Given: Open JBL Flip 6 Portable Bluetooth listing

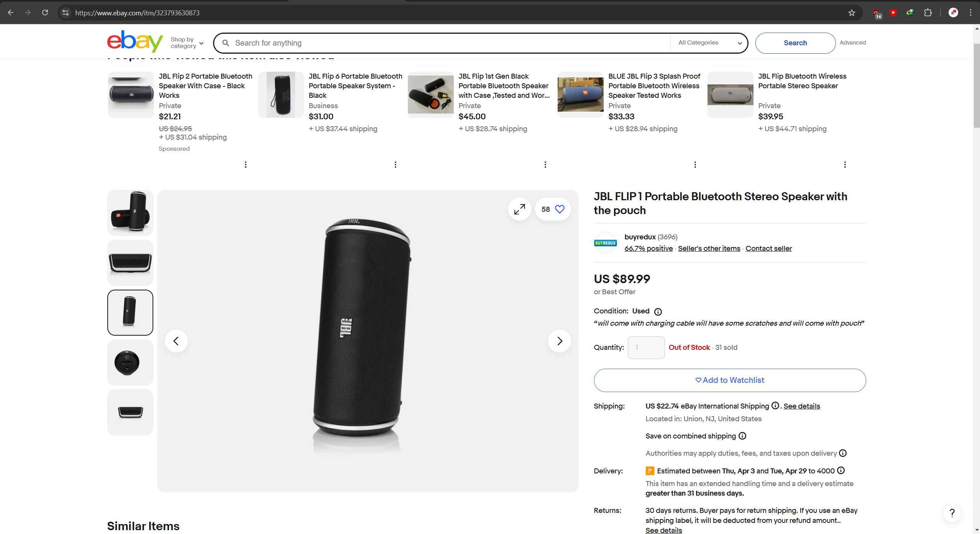Looking at the screenshot, I should (x=355, y=86).
